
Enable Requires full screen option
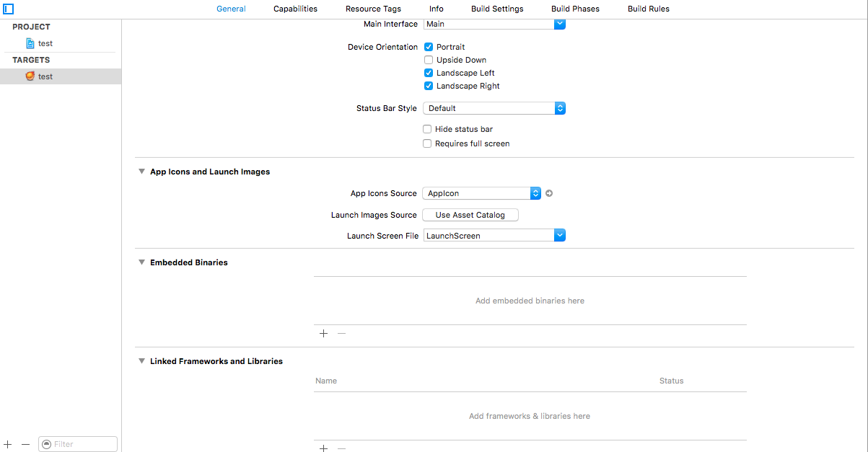(427, 143)
